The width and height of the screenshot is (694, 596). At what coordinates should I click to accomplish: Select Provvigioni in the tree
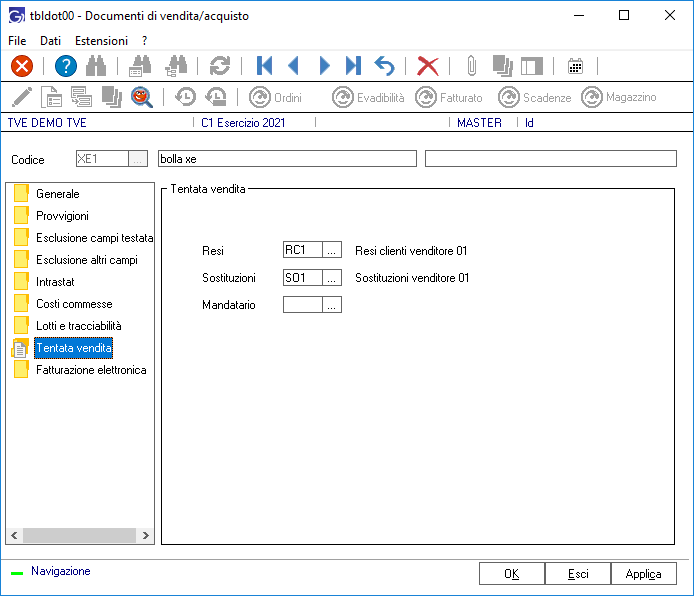(x=62, y=216)
